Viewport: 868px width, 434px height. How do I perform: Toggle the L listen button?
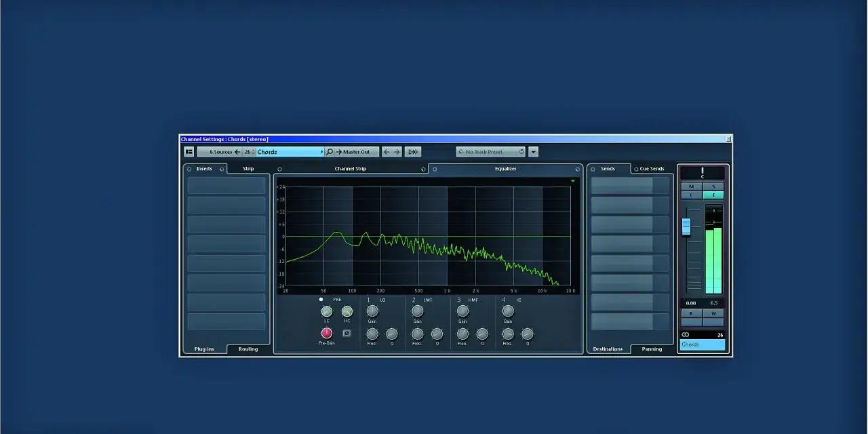(x=692, y=195)
